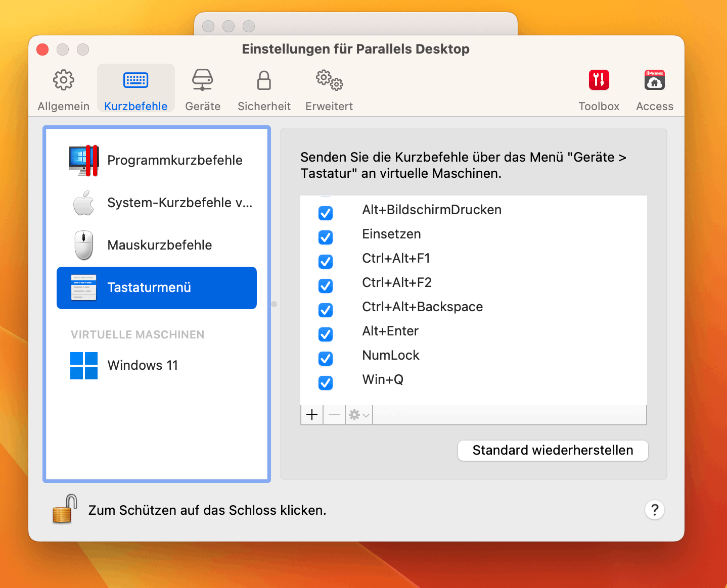727x588 pixels.
Task: Launch the Parallels Access icon
Action: coord(655,80)
